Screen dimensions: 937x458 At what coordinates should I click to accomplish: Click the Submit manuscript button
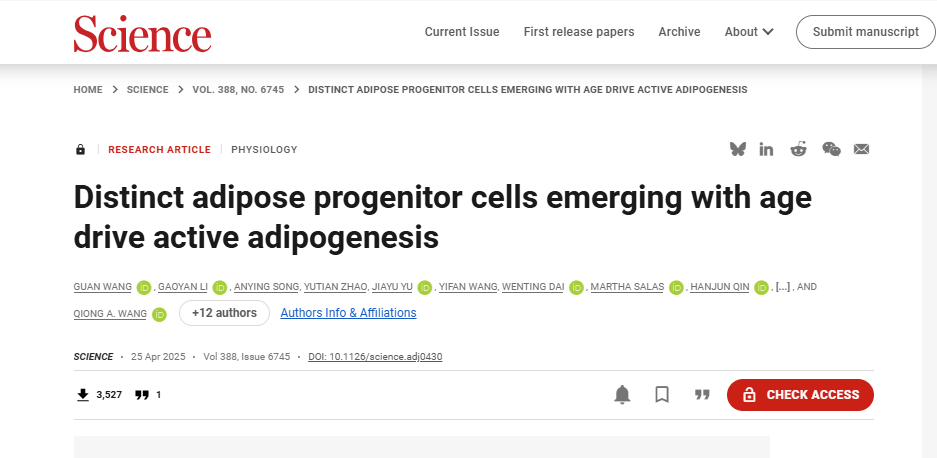[x=866, y=32]
